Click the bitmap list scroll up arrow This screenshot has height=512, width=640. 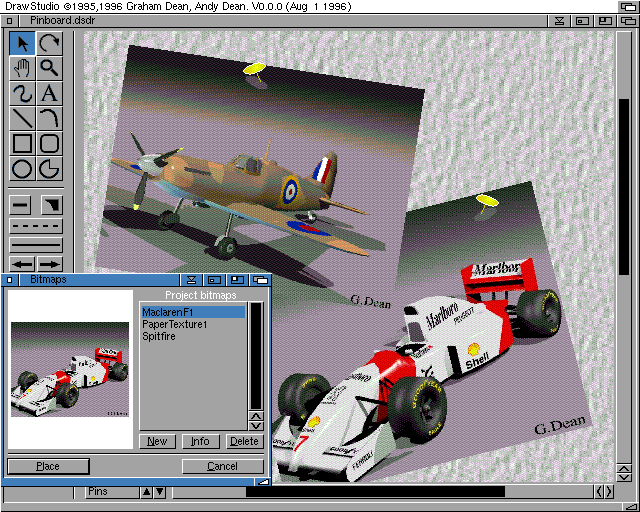click(x=256, y=416)
